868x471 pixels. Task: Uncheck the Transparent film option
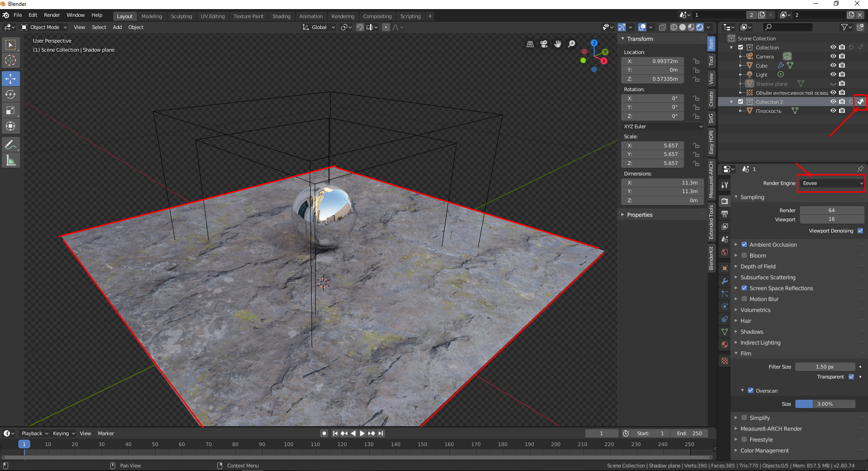pyautogui.click(x=851, y=377)
